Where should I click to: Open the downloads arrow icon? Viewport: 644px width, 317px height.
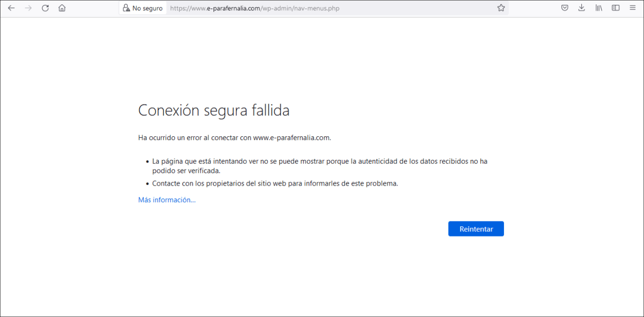pos(582,8)
